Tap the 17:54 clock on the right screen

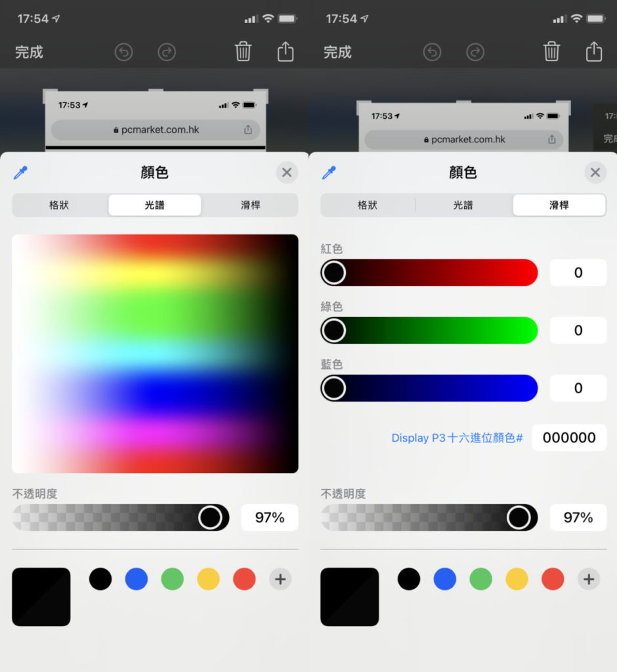(341, 19)
